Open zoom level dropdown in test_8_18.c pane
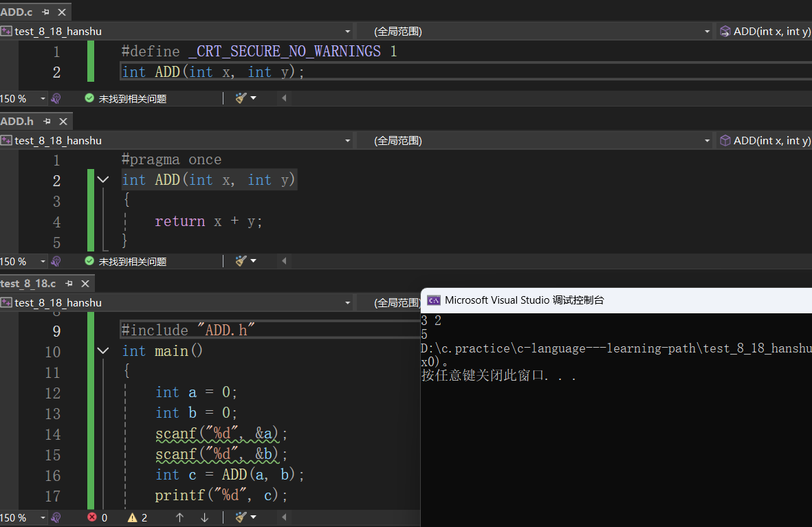The height and width of the screenshot is (527, 812). pyautogui.click(x=43, y=517)
